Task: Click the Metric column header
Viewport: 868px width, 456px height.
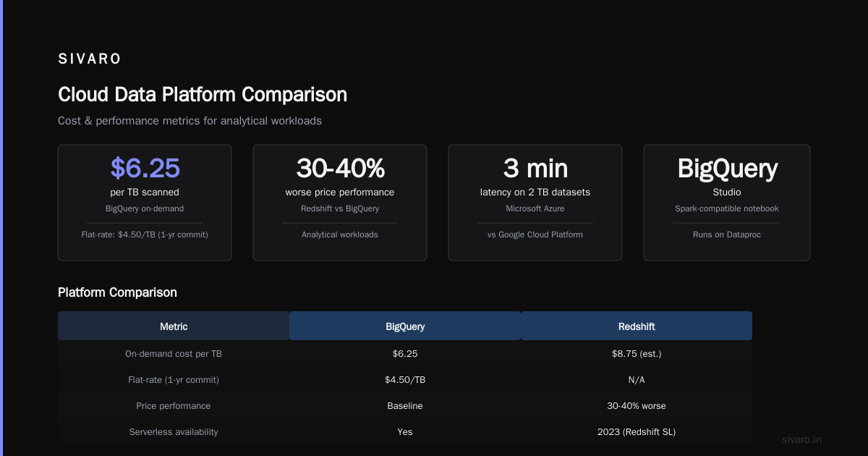Action: [x=174, y=326]
